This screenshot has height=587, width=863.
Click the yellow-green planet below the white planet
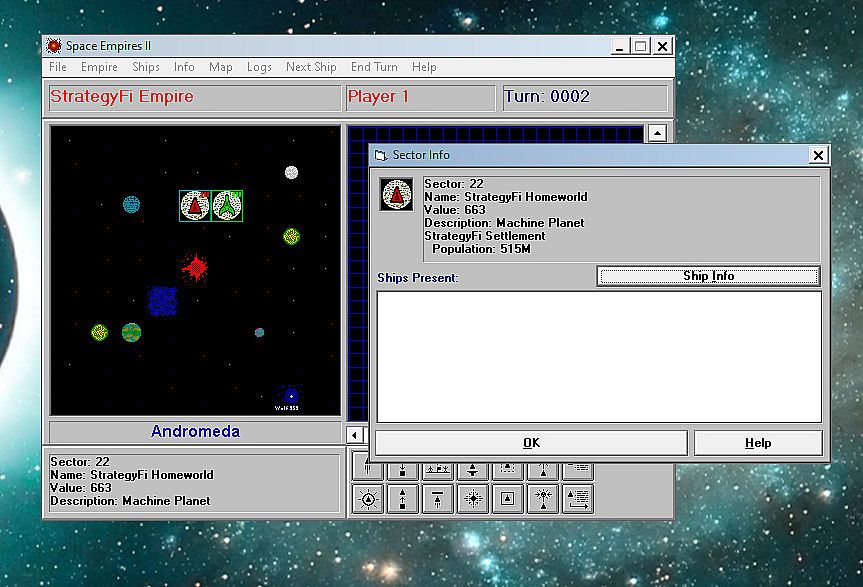(291, 236)
